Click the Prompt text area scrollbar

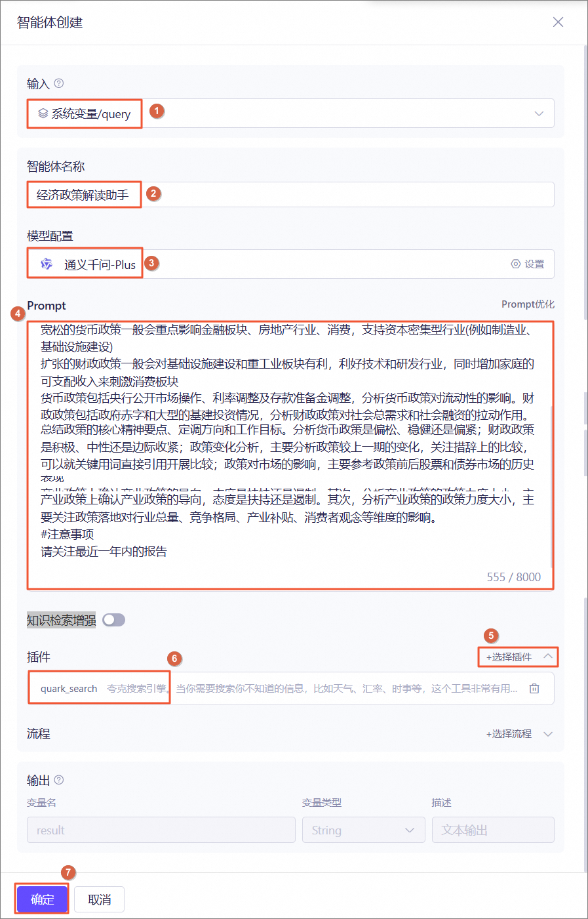tap(551, 485)
